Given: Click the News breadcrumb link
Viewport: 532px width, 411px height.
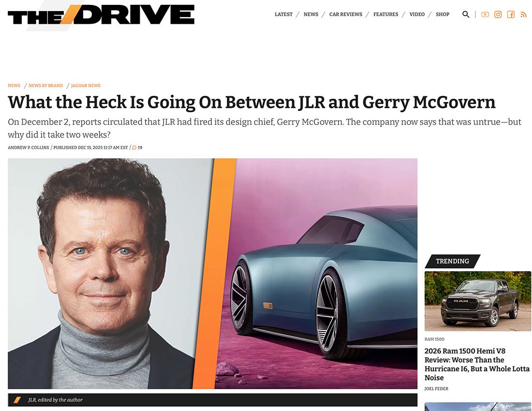Looking at the screenshot, I should [14, 86].
